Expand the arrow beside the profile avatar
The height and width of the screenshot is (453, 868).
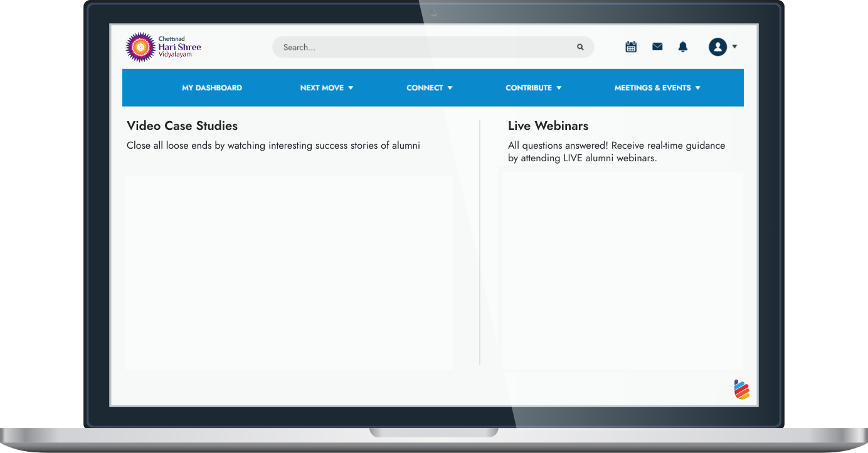click(x=734, y=47)
